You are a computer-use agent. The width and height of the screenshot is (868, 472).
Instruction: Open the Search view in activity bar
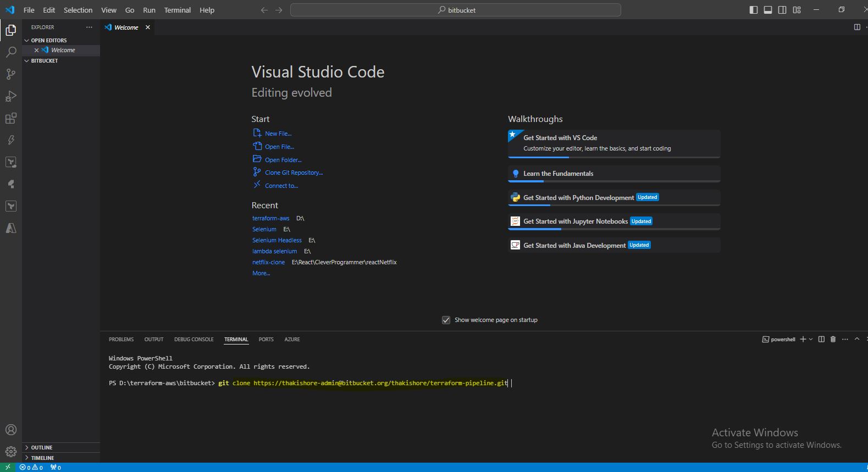[10, 52]
